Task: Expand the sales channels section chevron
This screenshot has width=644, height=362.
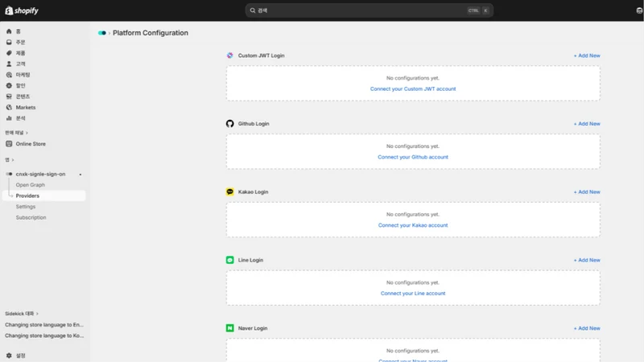Action: tap(27, 133)
